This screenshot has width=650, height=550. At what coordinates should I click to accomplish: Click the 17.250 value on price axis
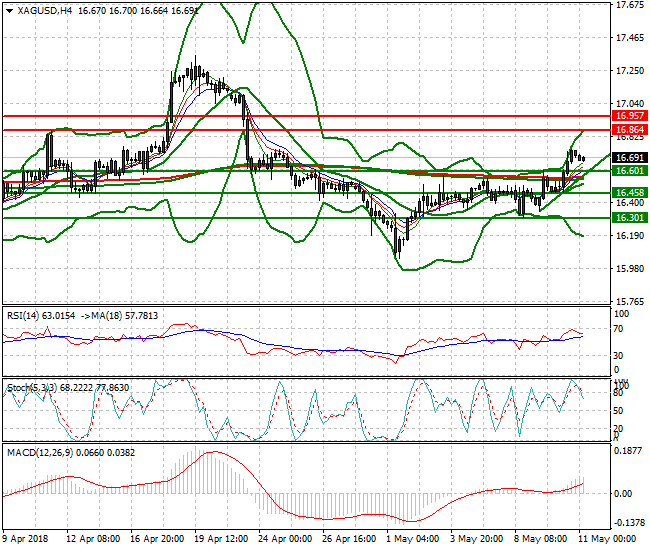[628, 71]
